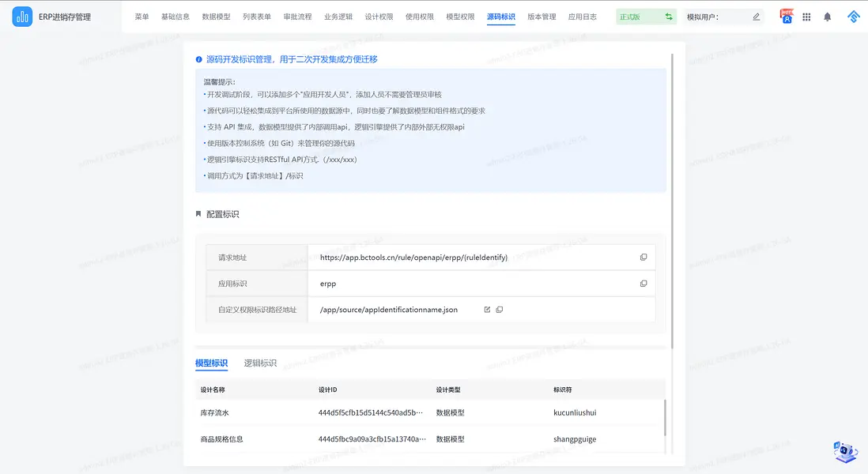Click the bookmark icon beside 配置标识

[198, 214]
